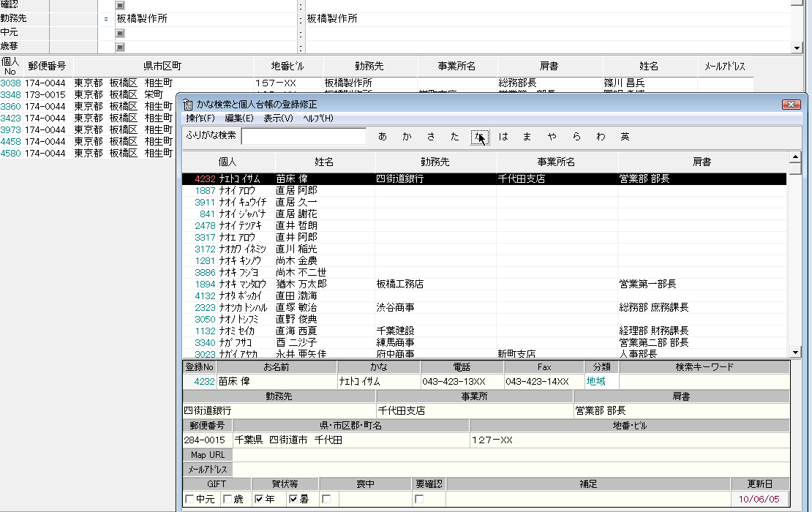The height and width of the screenshot is (512, 812).
Task: Uncheck the 年 greeting card checkbox
Action: 258,499
